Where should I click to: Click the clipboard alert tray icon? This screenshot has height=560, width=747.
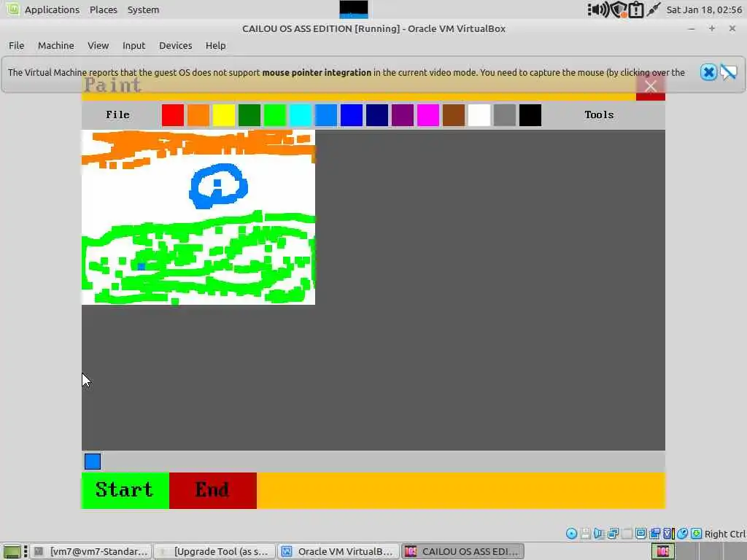coord(636,10)
